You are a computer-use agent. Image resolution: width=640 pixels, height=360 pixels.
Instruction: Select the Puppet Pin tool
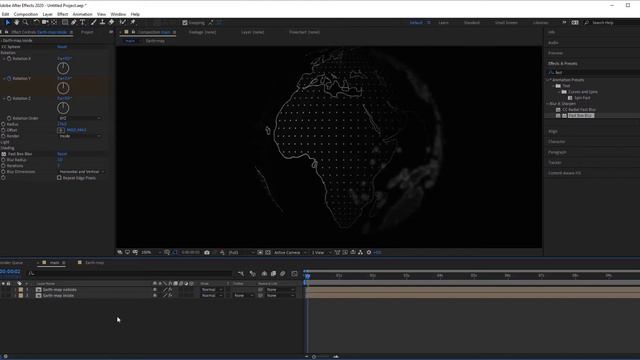pyautogui.click(x=133, y=22)
